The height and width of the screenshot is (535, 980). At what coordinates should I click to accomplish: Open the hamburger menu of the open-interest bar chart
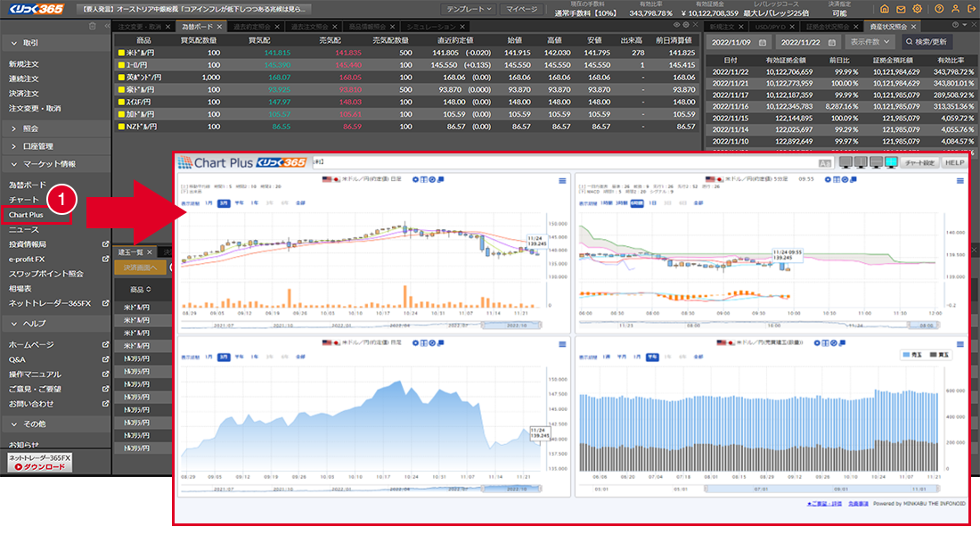pyautogui.click(x=960, y=344)
